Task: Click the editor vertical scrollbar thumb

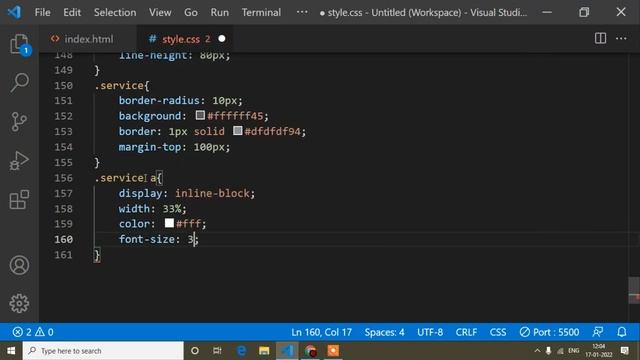Action: [x=634, y=290]
